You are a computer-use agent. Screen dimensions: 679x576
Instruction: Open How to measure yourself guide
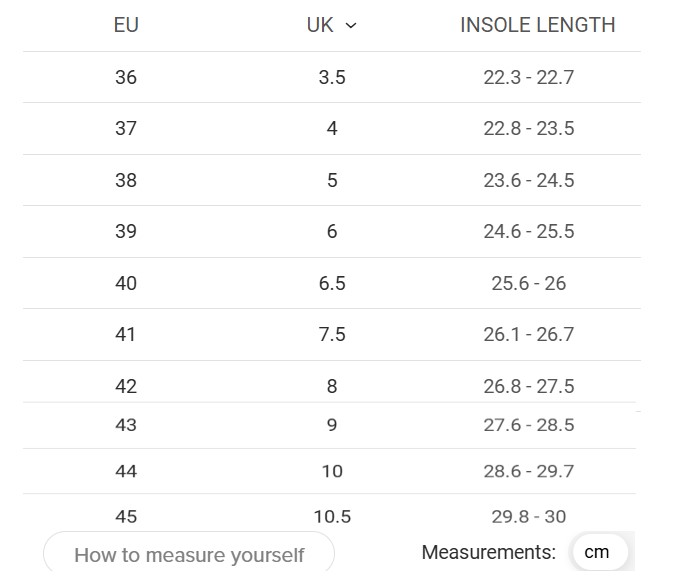pyautogui.click(x=189, y=554)
